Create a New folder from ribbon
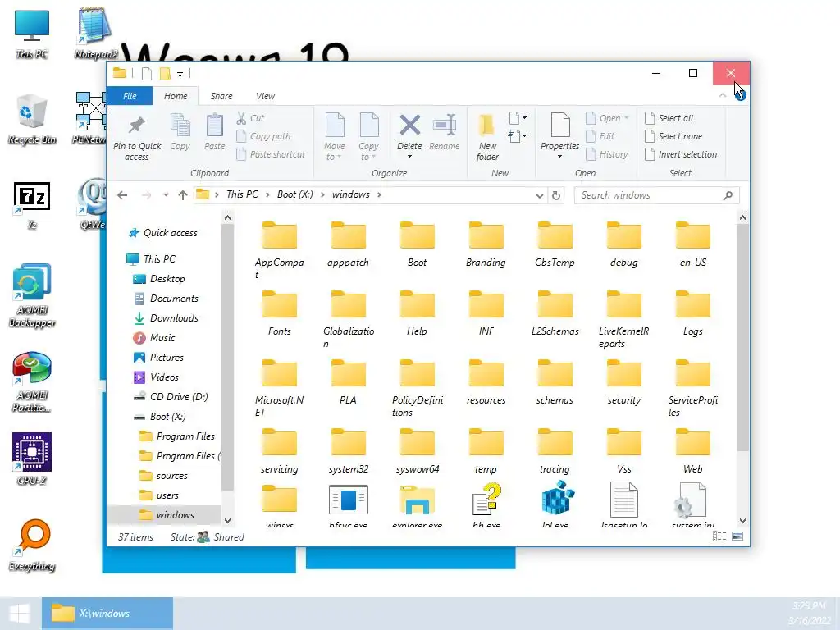The width and height of the screenshot is (840, 630). click(x=487, y=137)
